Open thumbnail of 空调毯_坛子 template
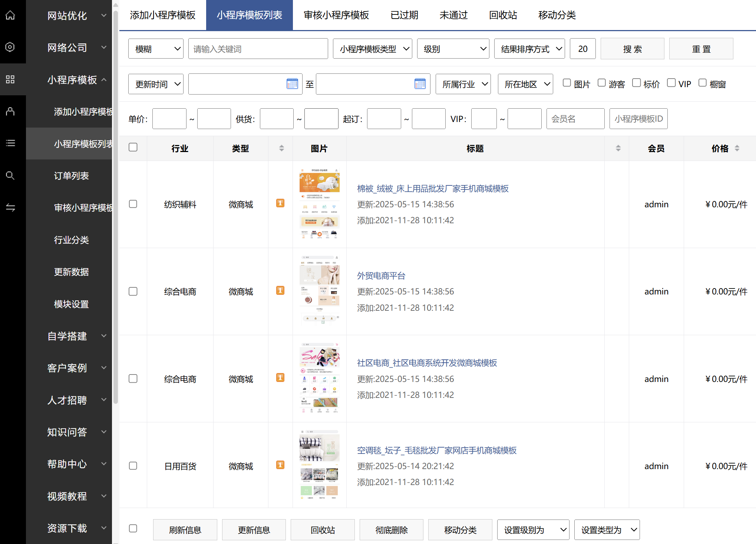Screen dimensions: 756x544 tap(319, 465)
